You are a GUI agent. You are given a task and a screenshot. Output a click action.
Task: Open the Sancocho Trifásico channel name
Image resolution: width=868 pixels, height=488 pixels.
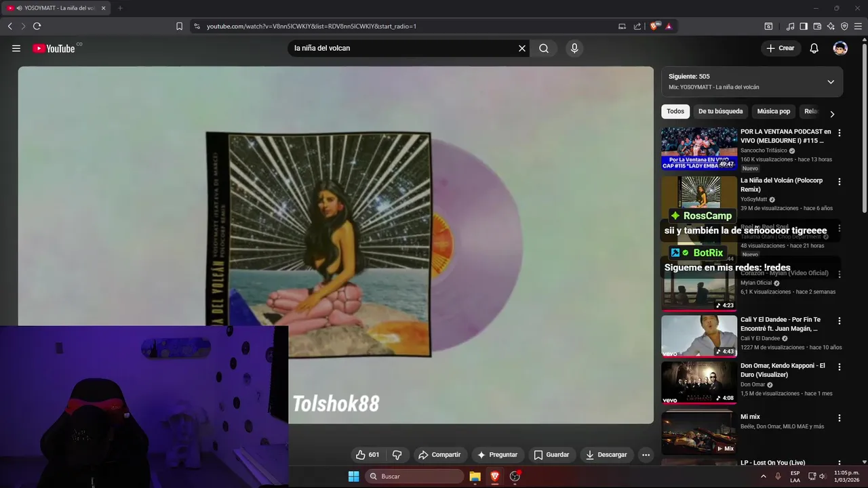coord(764,150)
